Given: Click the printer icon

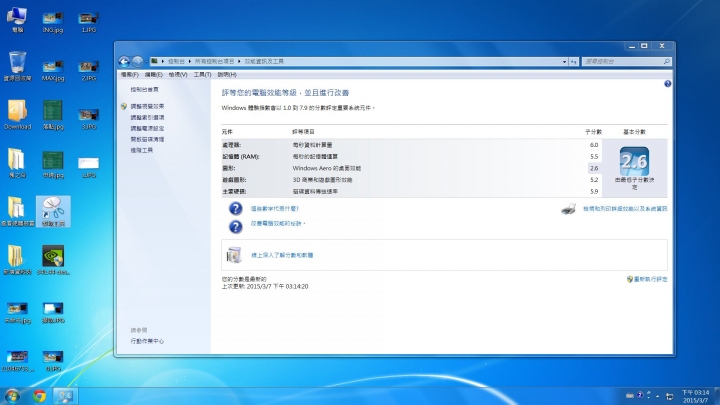Looking at the screenshot, I should [x=568, y=209].
